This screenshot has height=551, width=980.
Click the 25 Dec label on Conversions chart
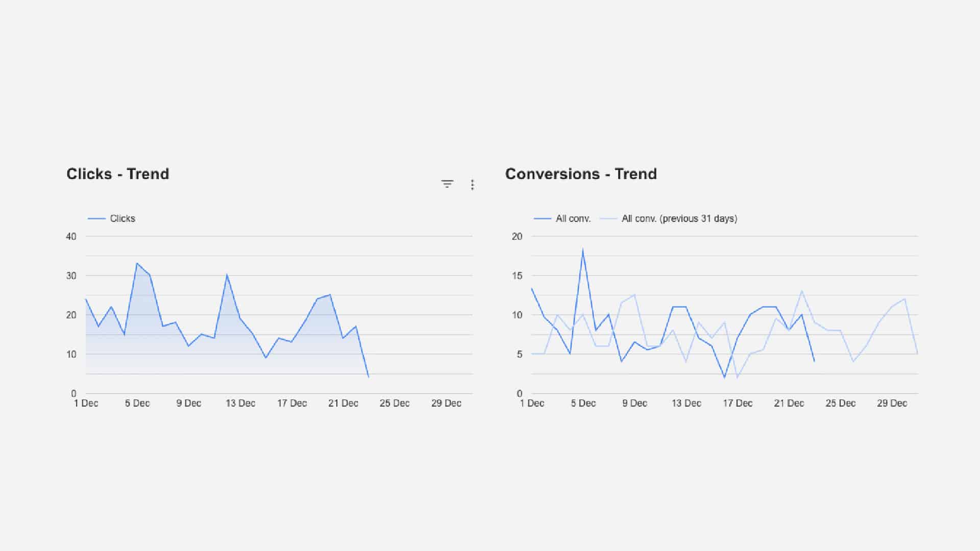click(x=840, y=403)
